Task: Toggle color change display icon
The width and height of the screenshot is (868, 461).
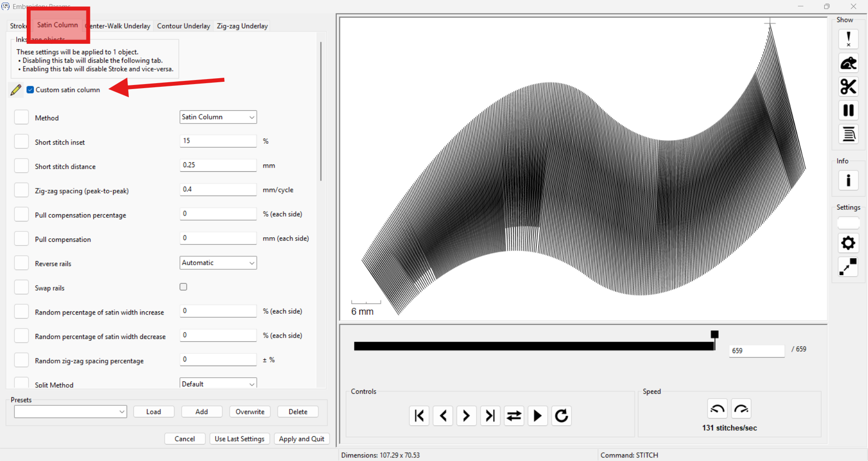Action: (x=849, y=134)
